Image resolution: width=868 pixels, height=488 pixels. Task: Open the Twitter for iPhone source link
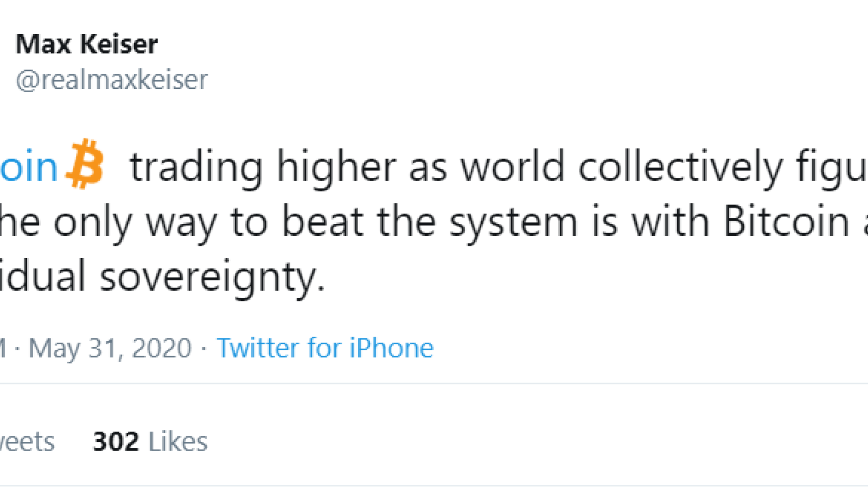[x=325, y=348]
